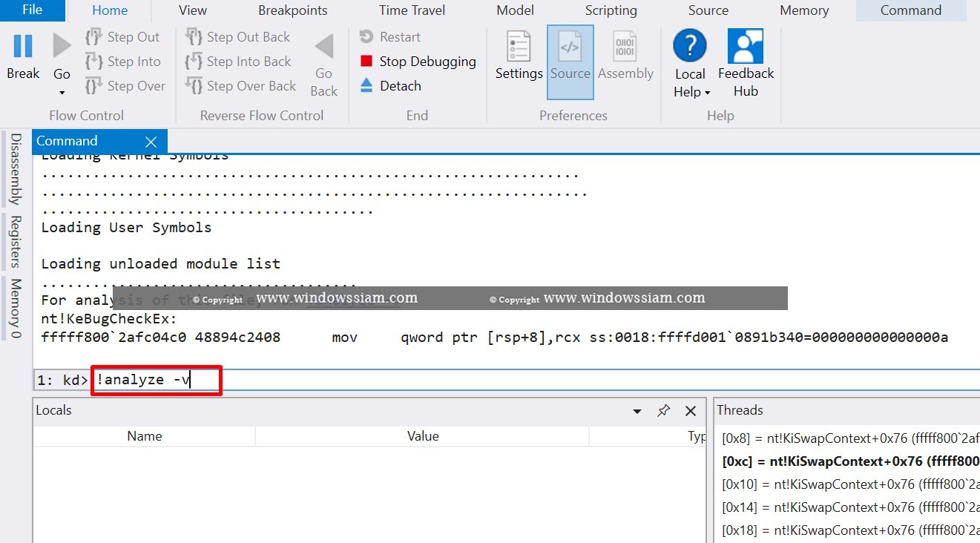This screenshot has width=980, height=543.
Task: Select the Command ribbon tab
Action: pos(911,10)
